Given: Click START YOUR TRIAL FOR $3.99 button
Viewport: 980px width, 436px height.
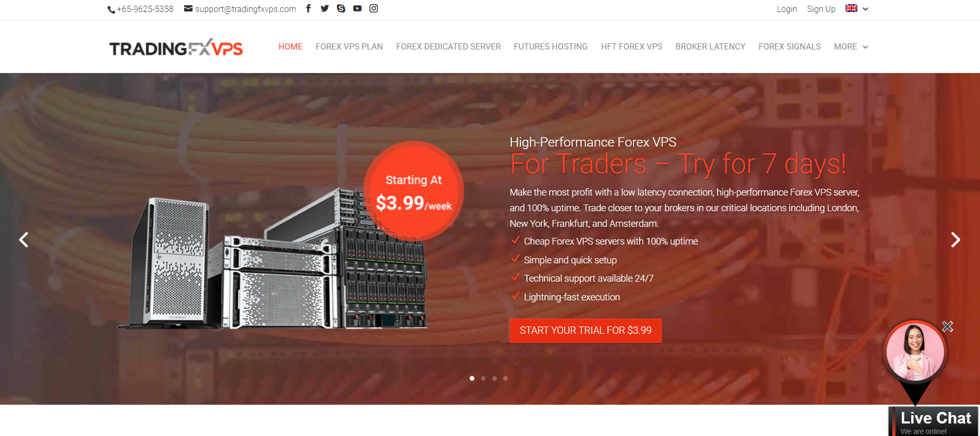Looking at the screenshot, I should 585,331.
